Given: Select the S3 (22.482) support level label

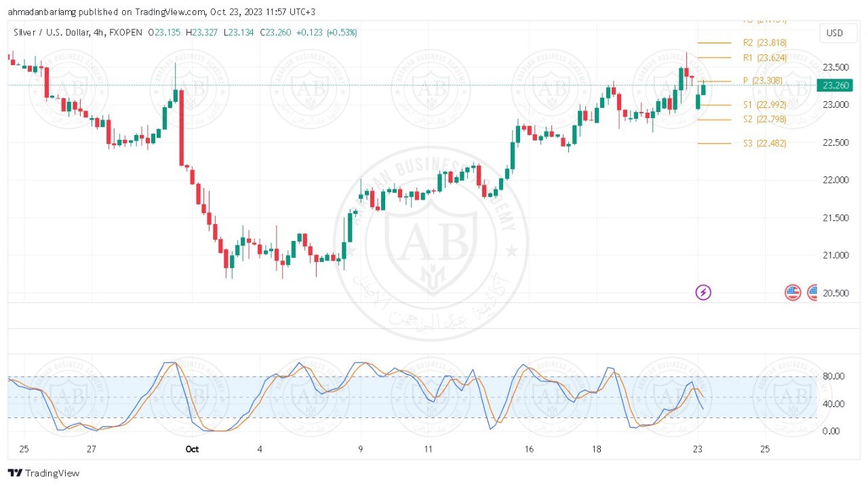Looking at the screenshot, I should click(764, 143).
